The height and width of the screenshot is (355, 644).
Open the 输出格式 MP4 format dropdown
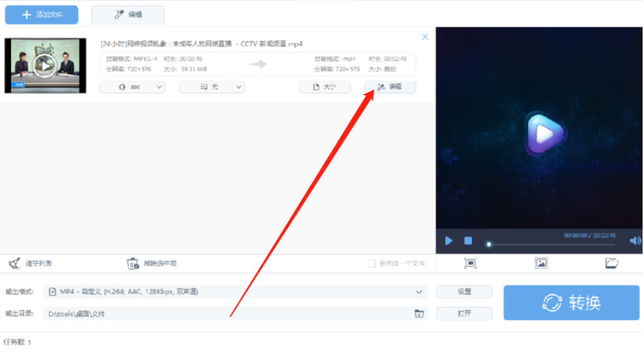(x=235, y=292)
